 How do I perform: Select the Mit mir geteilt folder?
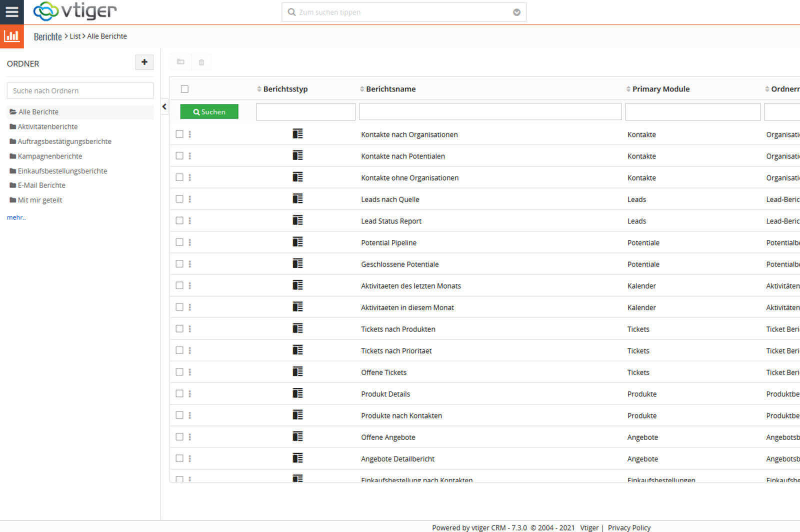[39, 200]
